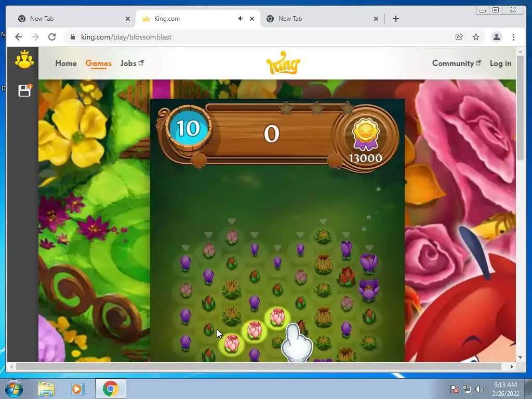This screenshot has width=532, height=399.
Task: Open the volume speaker tray icon
Action: pyautogui.click(x=480, y=389)
